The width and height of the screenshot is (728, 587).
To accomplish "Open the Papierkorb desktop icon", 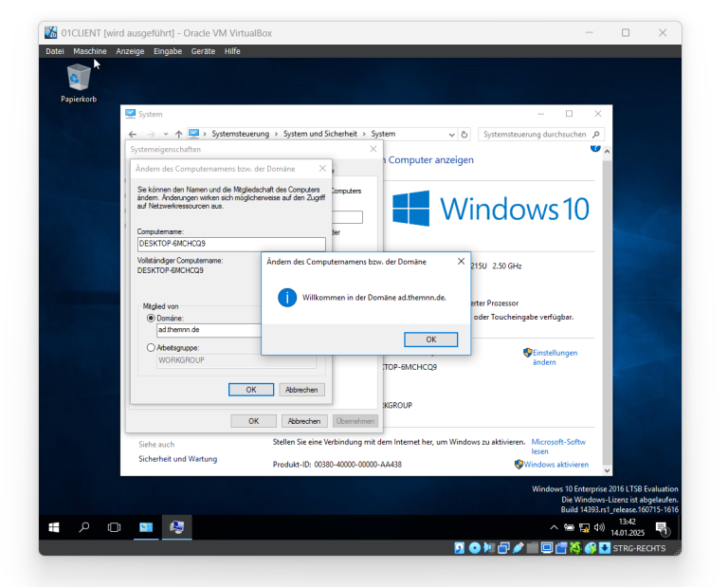I will 79,83.
